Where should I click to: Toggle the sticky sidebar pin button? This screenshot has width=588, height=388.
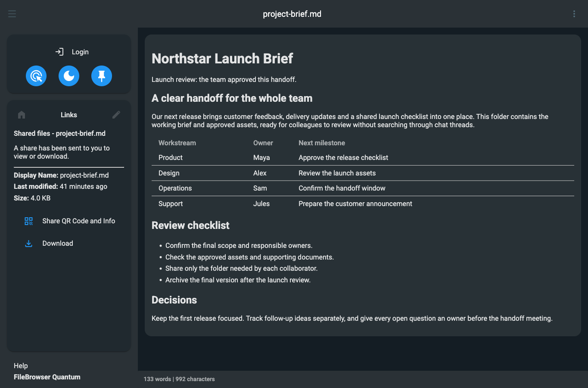[102, 76]
